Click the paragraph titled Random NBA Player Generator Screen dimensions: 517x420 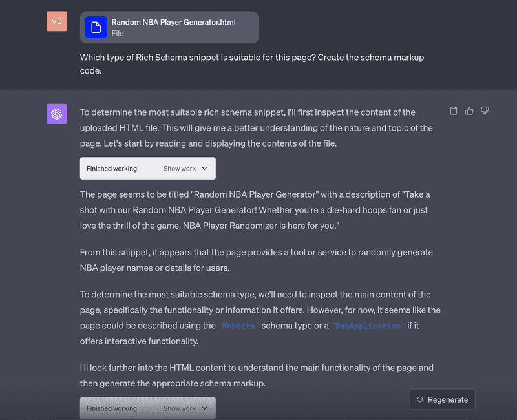pyautogui.click(x=255, y=210)
